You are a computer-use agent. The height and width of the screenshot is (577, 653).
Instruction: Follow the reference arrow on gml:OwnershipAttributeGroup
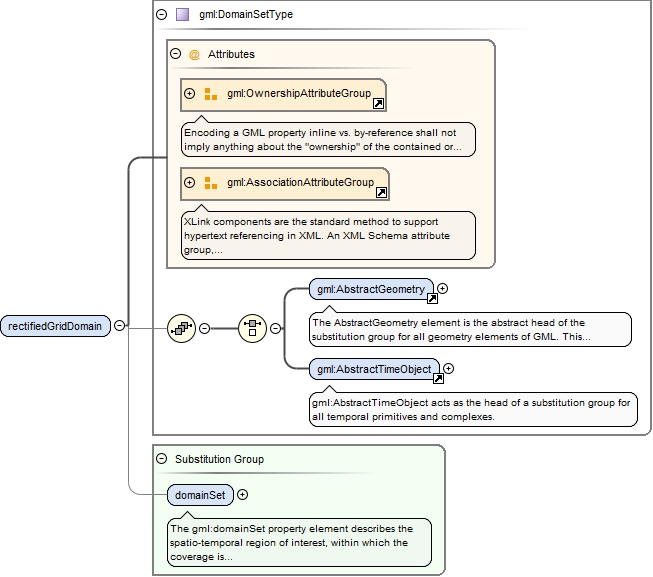click(378, 103)
